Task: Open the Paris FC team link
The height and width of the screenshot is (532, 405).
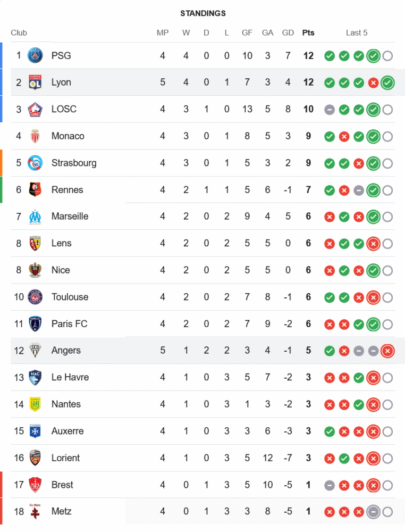Action: point(69,324)
